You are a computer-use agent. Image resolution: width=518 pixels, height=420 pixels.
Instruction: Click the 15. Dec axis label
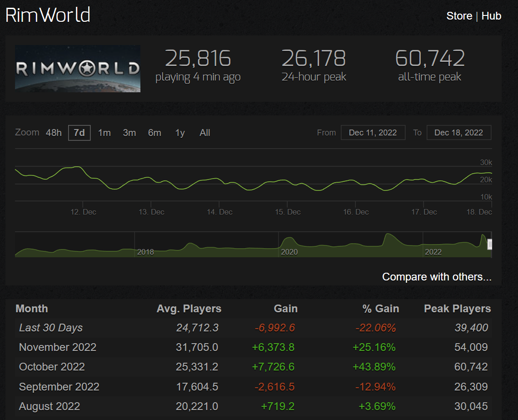point(288,212)
